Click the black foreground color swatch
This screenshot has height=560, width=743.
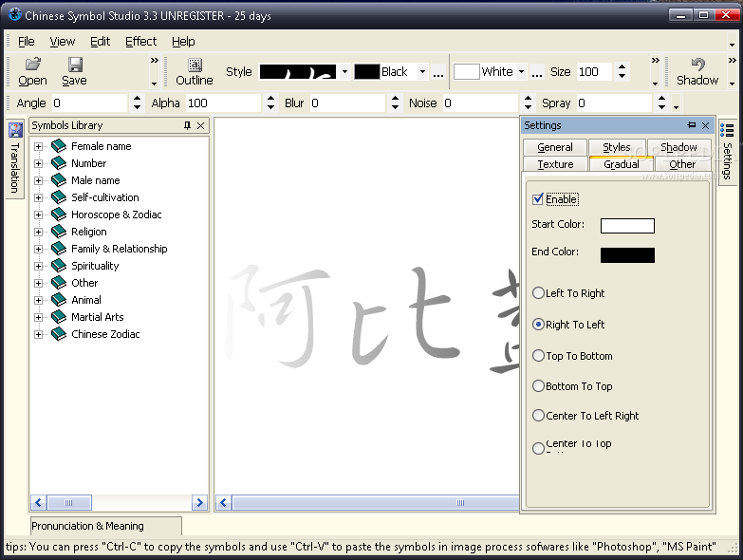[367, 72]
